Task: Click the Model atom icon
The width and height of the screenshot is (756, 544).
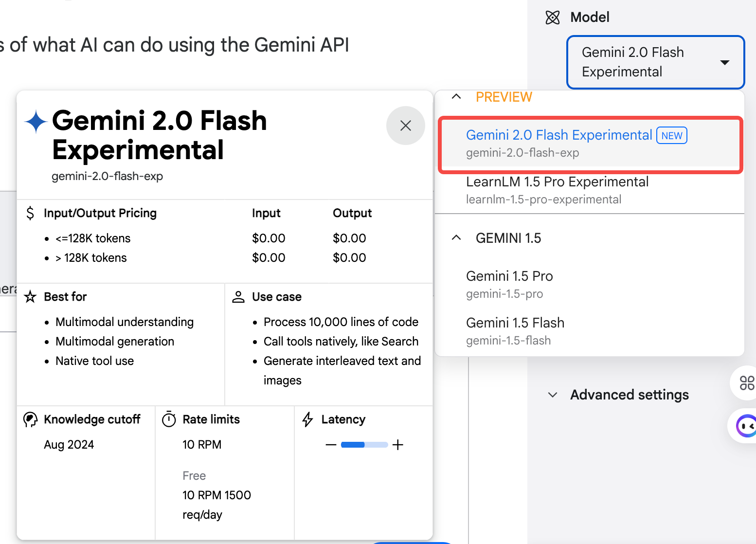Action: click(553, 18)
